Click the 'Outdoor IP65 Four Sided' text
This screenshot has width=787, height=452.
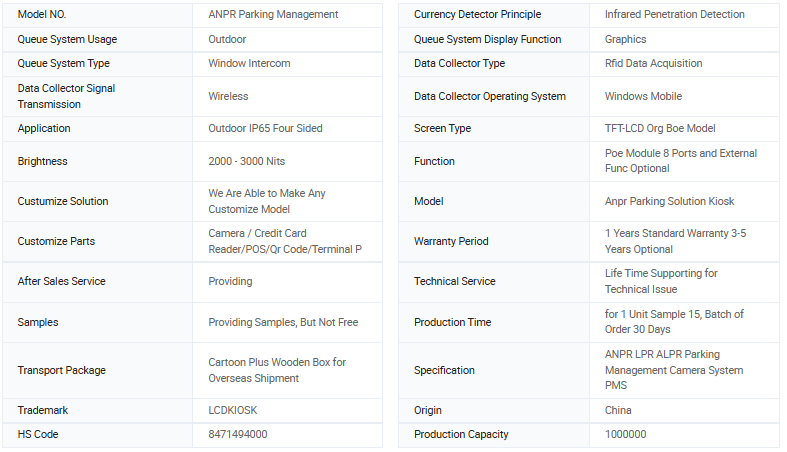[x=265, y=128]
